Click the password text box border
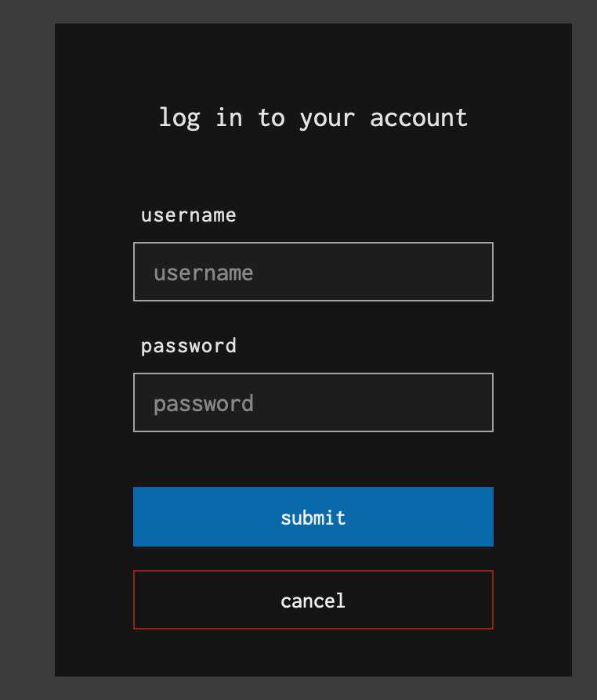This screenshot has width=597, height=700. 313,374
